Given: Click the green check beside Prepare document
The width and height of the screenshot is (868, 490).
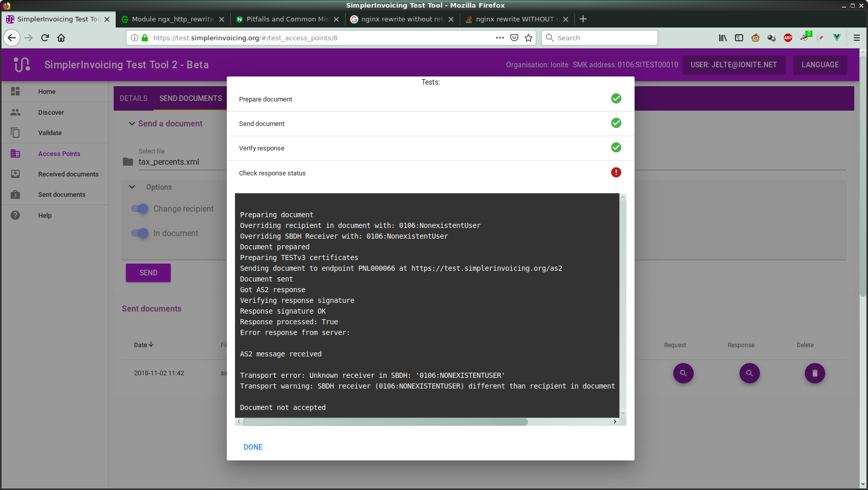Looking at the screenshot, I should point(616,98).
